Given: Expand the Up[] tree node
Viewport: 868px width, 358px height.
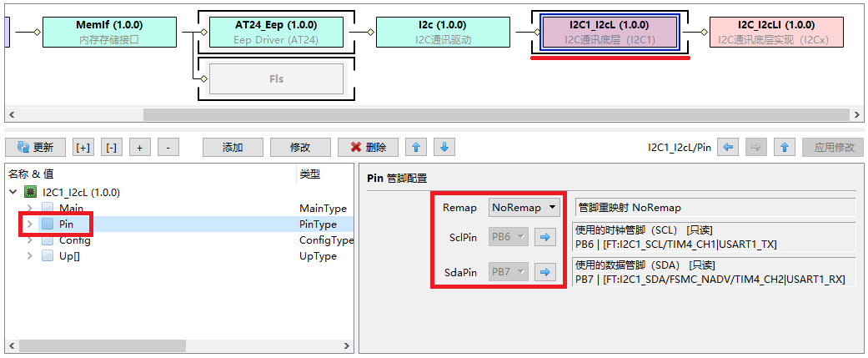Looking at the screenshot, I should pos(30,256).
